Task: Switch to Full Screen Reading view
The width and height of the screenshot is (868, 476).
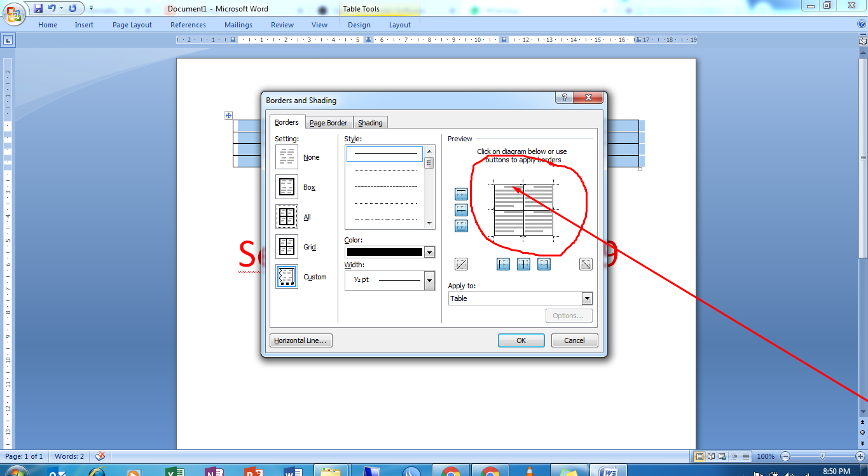Action: pos(711,456)
